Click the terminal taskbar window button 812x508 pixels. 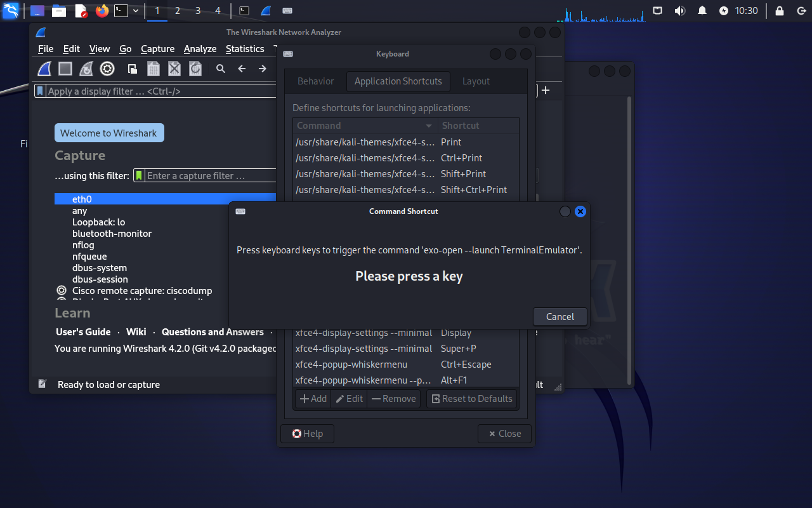click(x=244, y=11)
